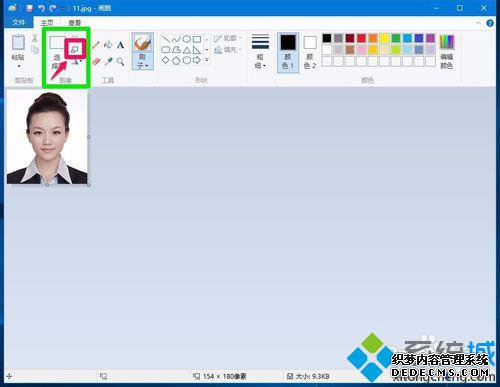Pick the orange color swatch
500x387 pixels.
pos(373,38)
